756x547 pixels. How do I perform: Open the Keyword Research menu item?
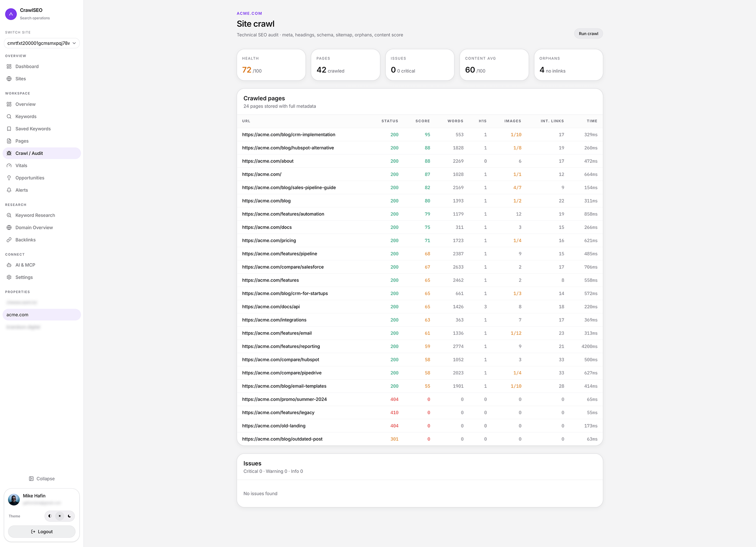[42, 215]
